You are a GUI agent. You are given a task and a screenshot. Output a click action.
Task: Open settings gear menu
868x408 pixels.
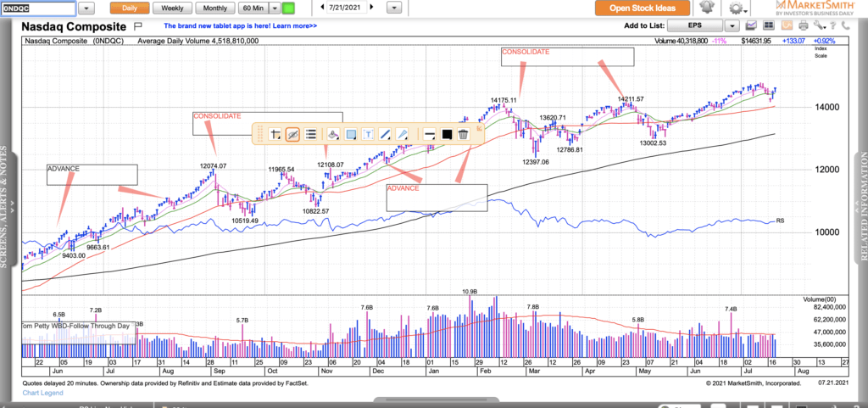pos(737,8)
